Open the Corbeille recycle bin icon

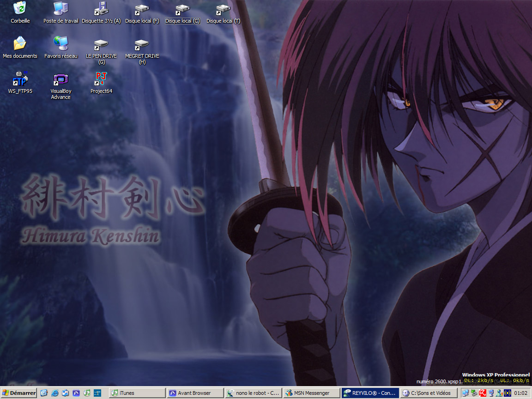pyautogui.click(x=20, y=12)
